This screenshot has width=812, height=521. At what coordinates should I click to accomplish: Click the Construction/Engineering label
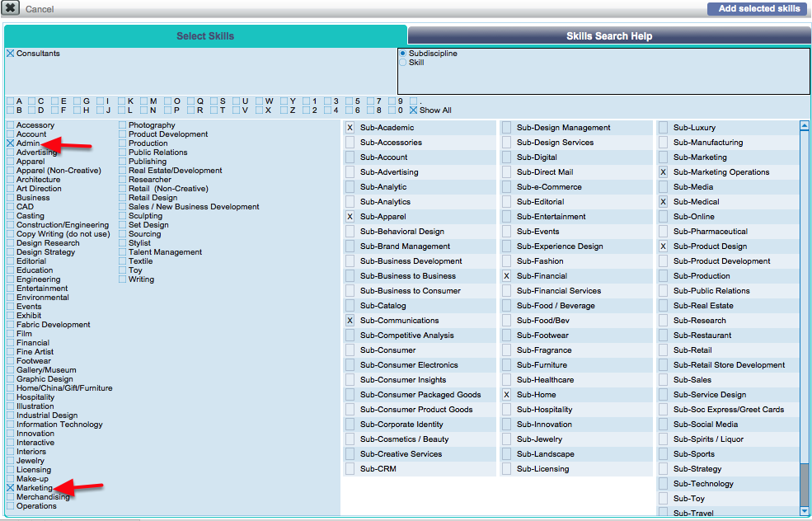(63, 225)
